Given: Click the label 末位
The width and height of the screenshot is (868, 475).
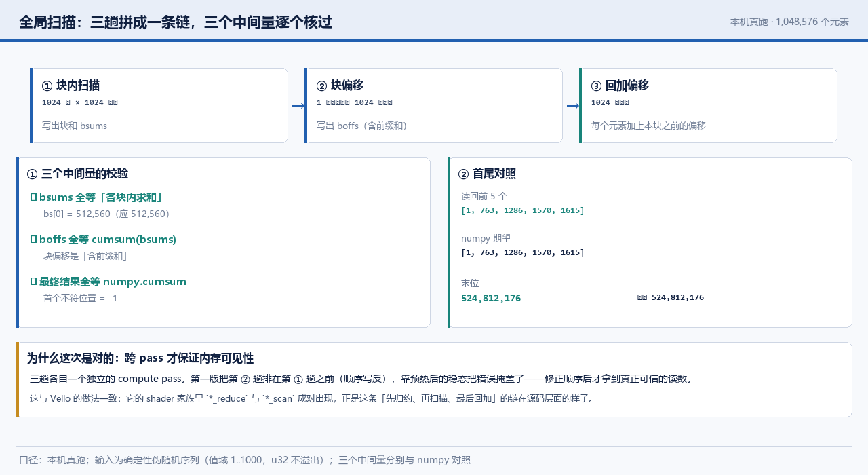Looking at the screenshot, I should pos(470,283).
